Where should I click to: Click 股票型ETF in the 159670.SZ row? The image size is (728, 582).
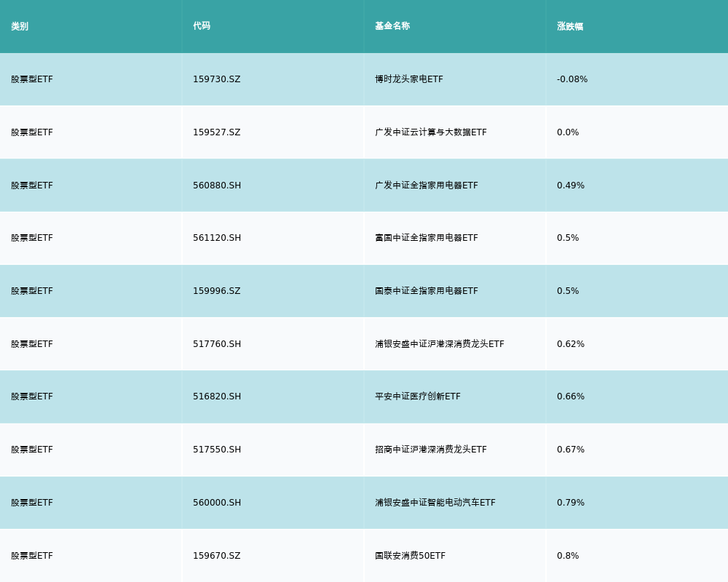pyautogui.click(x=32, y=556)
